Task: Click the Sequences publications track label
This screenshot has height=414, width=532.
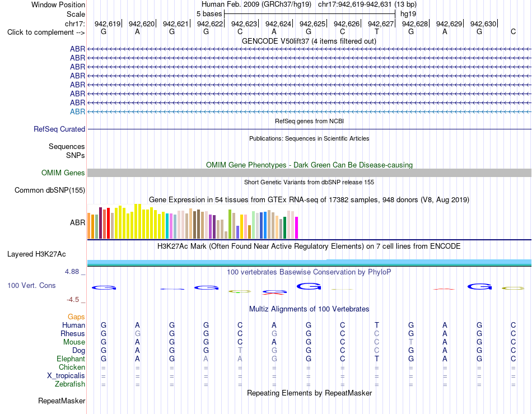Action: point(67,147)
